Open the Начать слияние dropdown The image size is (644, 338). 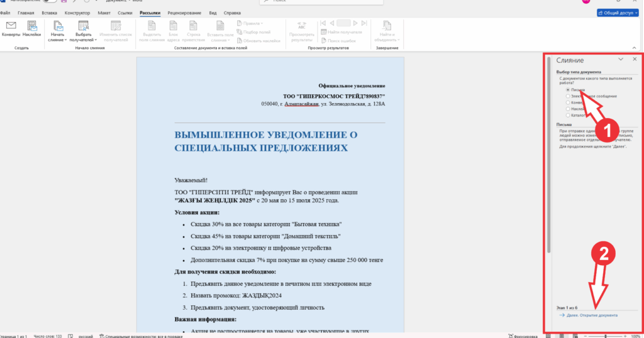(57, 31)
